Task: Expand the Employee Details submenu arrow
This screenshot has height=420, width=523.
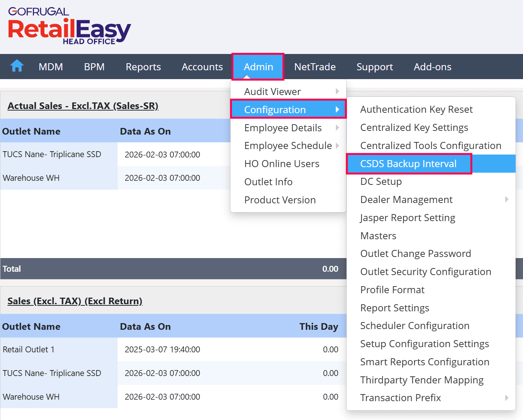Action: click(337, 128)
